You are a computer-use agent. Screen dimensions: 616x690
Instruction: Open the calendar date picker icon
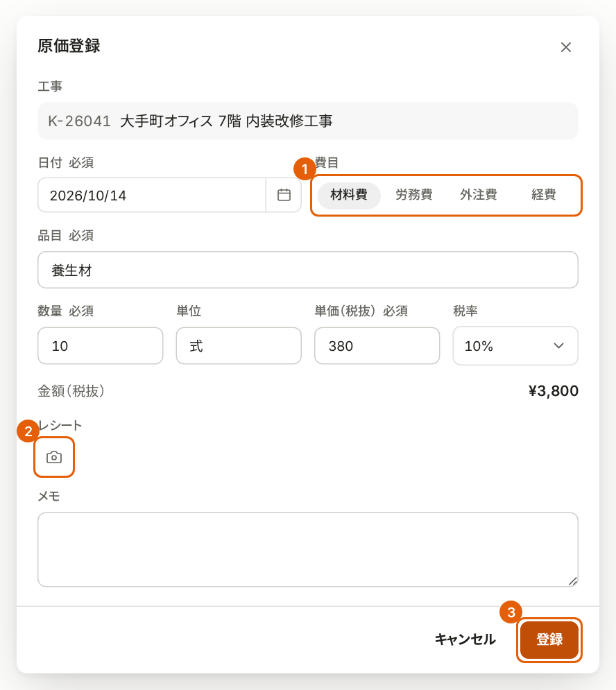pos(284,195)
